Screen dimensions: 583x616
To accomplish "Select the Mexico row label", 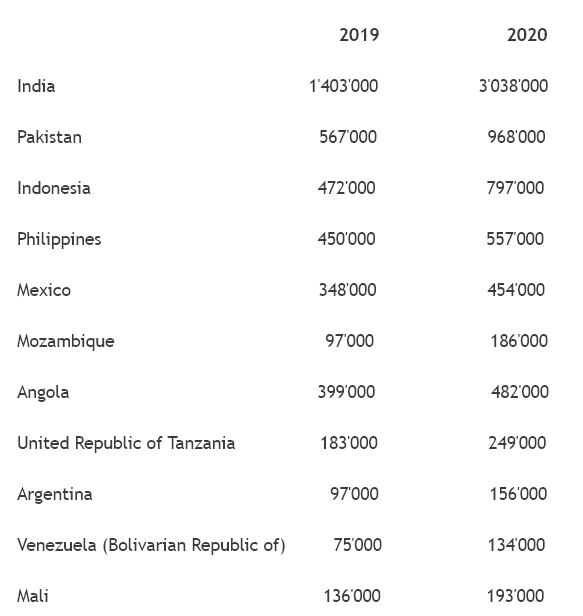I will [x=44, y=290].
